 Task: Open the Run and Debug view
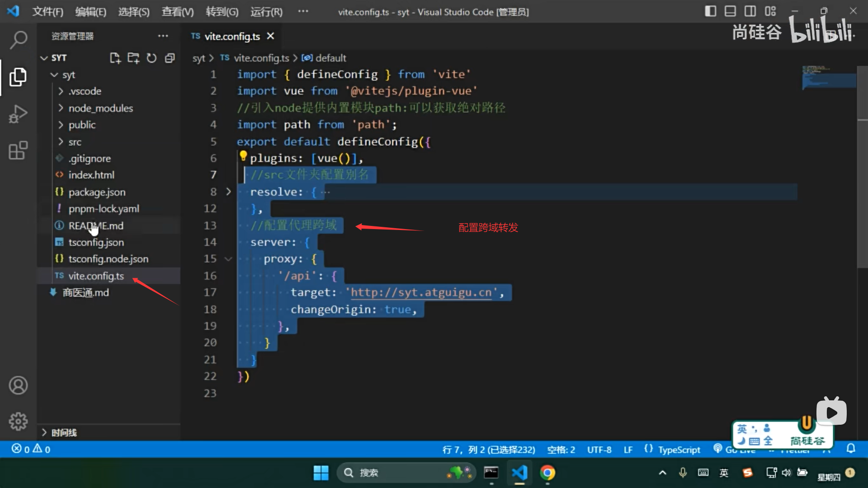18,114
